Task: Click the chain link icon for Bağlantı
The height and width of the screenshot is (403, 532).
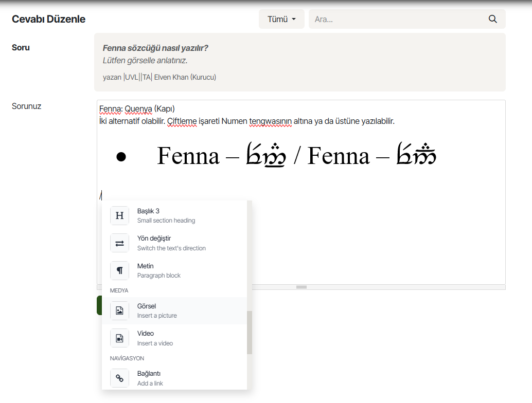Action: [119, 378]
